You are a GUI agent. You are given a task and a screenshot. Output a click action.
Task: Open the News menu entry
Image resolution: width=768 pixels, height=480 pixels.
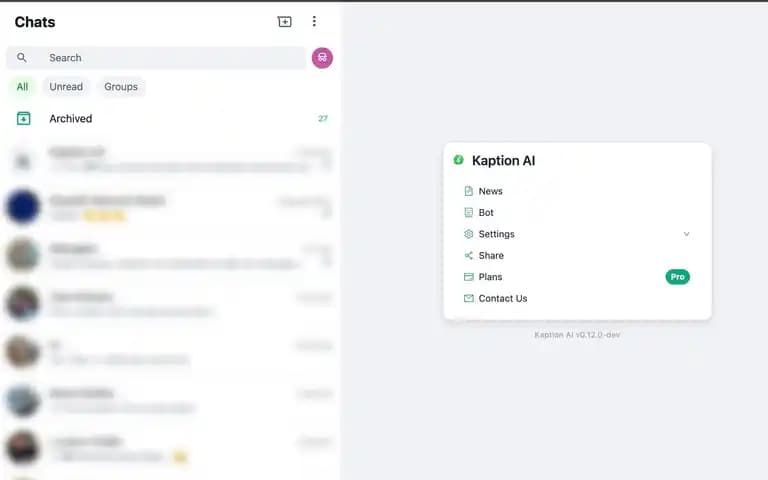(x=576, y=191)
